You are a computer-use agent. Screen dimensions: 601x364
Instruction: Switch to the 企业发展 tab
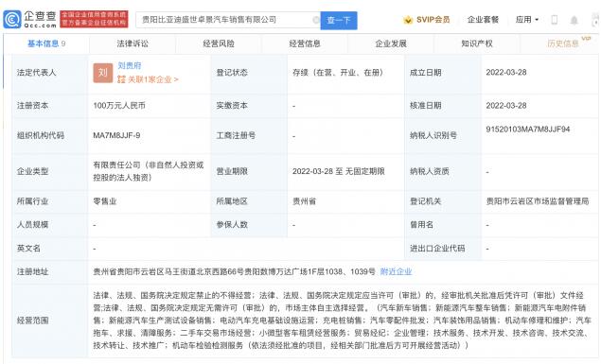pos(391,43)
